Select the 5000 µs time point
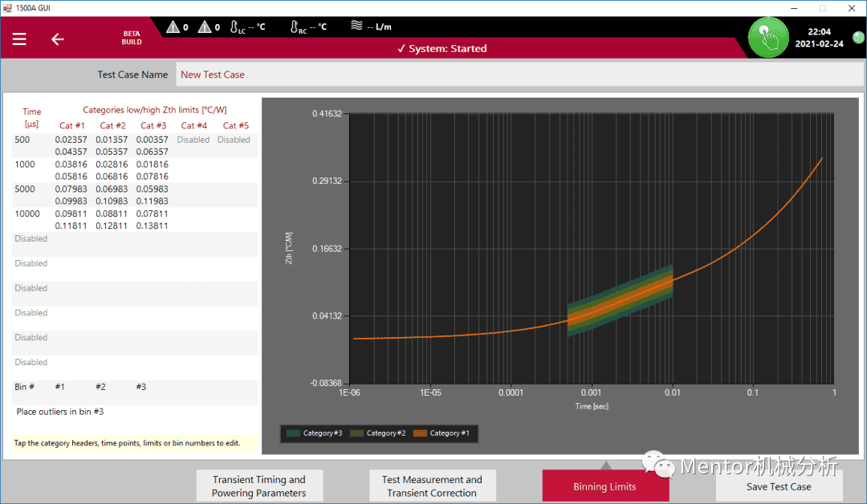 pyautogui.click(x=25, y=189)
